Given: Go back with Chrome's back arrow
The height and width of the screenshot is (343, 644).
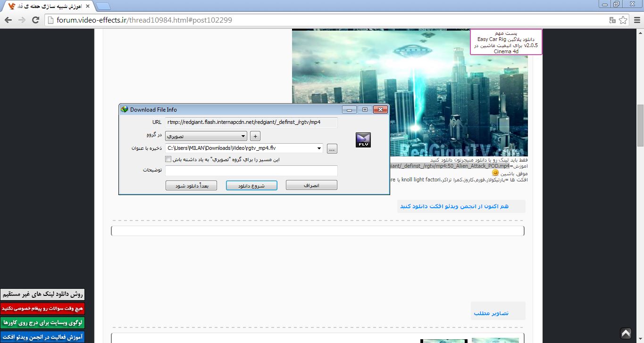Looking at the screenshot, I should [8, 20].
